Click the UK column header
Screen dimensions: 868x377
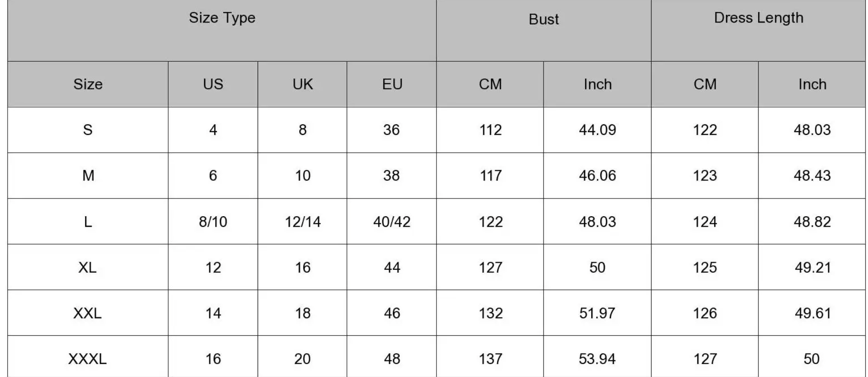click(x=303, y=84)
